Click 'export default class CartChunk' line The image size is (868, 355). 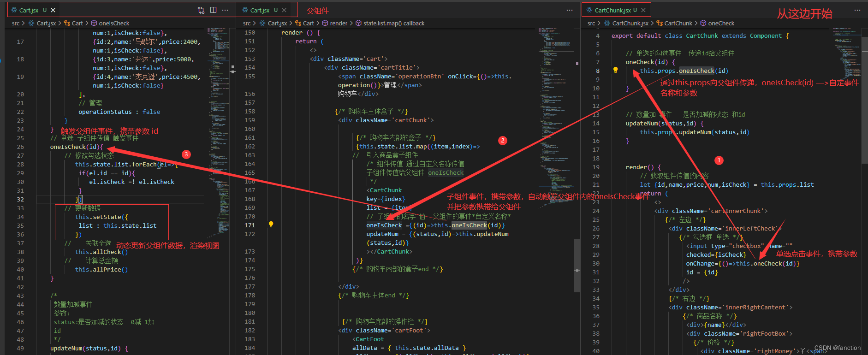[700, 36]
